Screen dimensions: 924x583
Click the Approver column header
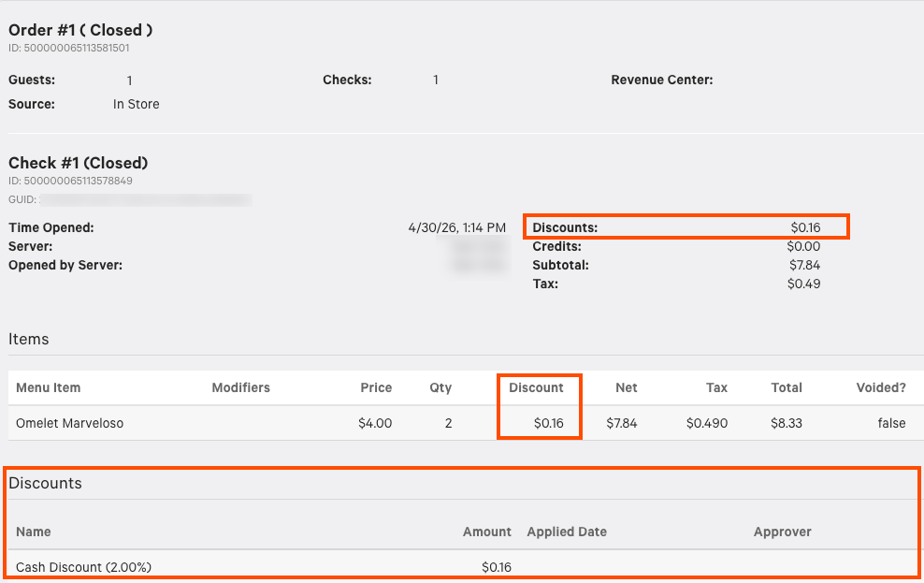[x=783, y=532]
